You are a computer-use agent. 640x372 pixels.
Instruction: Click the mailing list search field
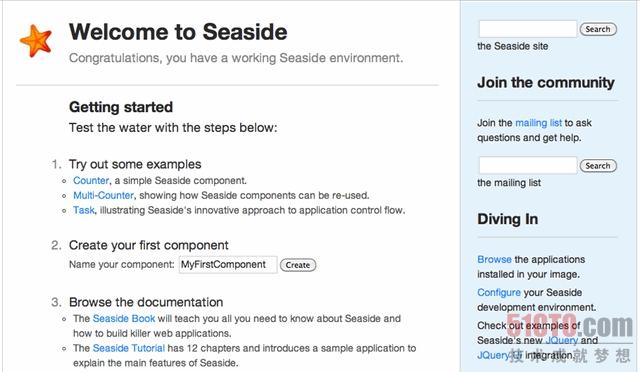528,165
